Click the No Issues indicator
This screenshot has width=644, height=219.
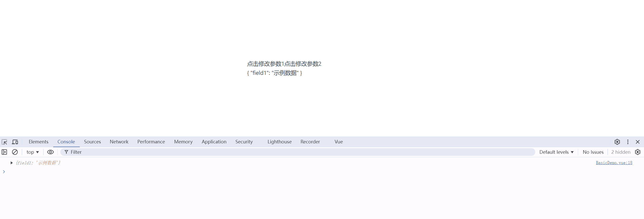[593, 152]
